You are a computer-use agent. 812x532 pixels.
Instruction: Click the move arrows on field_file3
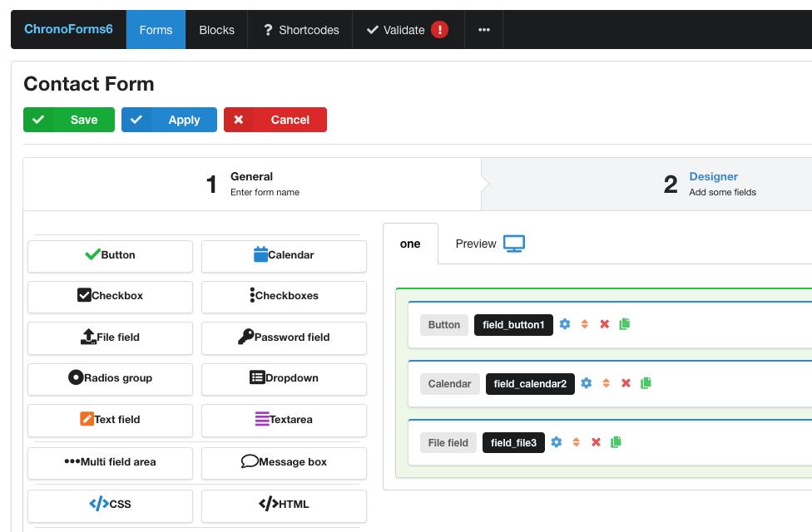click(x=576, y=442)
